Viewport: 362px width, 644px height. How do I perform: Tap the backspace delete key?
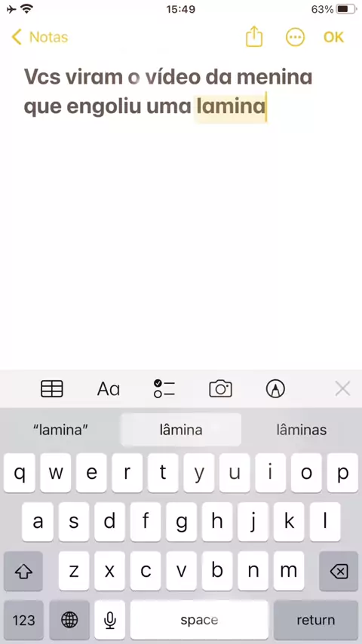click(x=339, y=571)
